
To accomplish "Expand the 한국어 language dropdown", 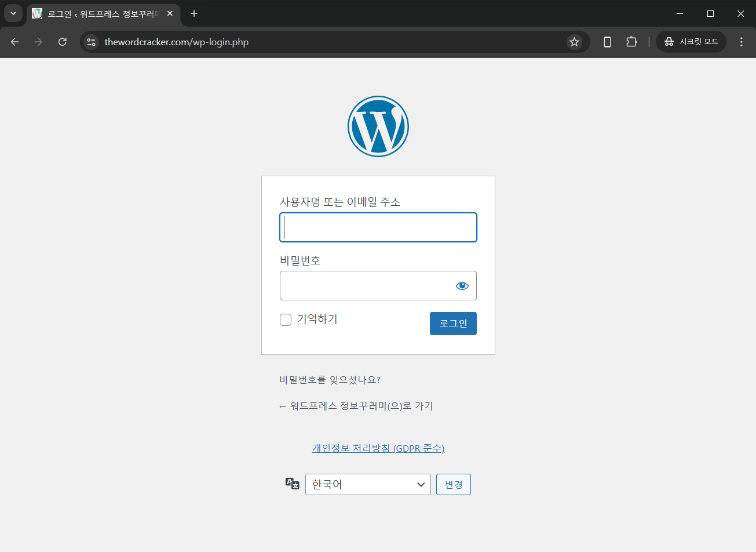I will pos(368,484).
